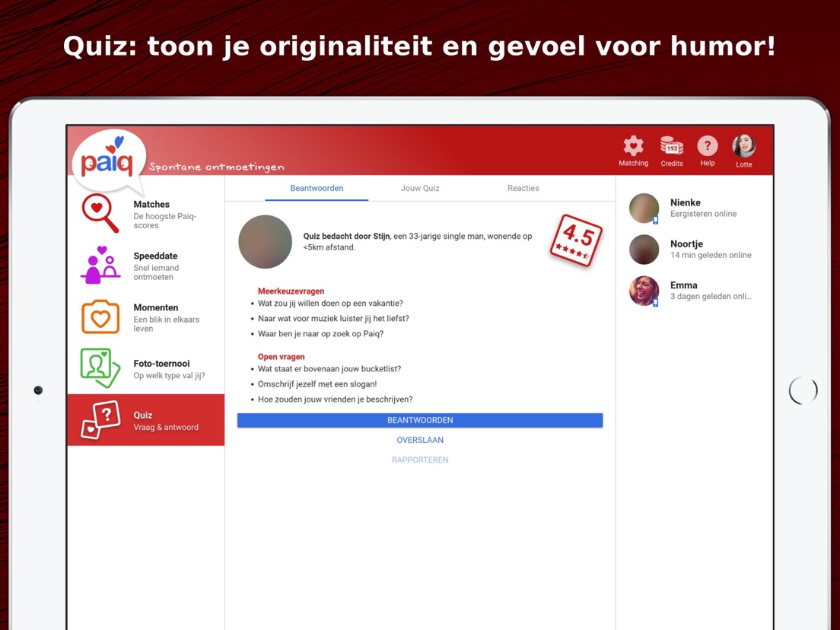Open the Matches menu entry

[x=146, y=214]
